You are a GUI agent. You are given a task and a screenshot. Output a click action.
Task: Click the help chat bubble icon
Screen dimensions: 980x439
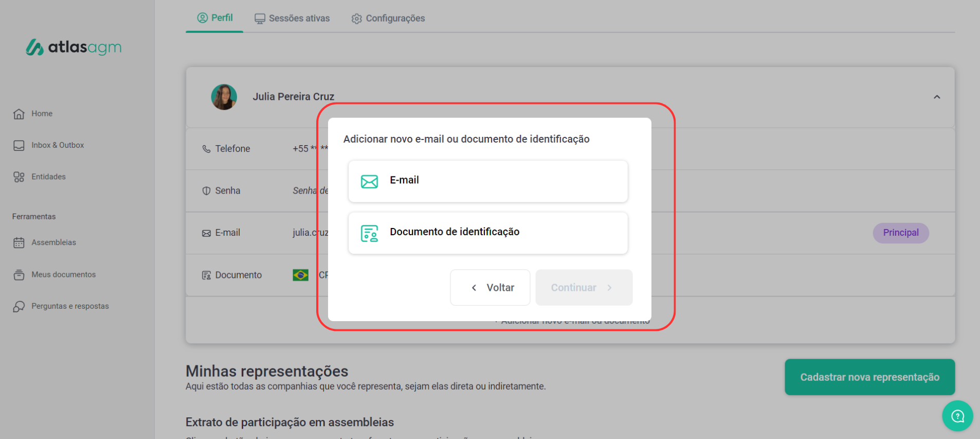[x=957, y=415]
